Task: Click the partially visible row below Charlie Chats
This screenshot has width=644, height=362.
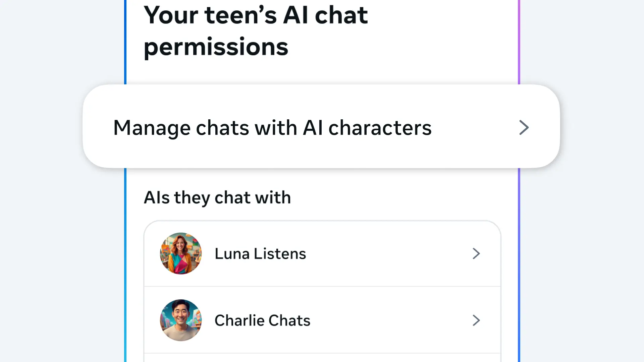Action: 322,358
